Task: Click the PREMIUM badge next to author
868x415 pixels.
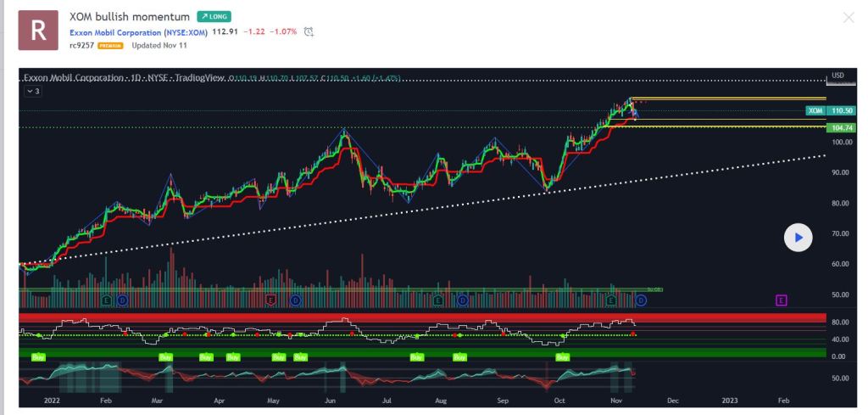Action: pyautogui.click(x=110, y=45)
